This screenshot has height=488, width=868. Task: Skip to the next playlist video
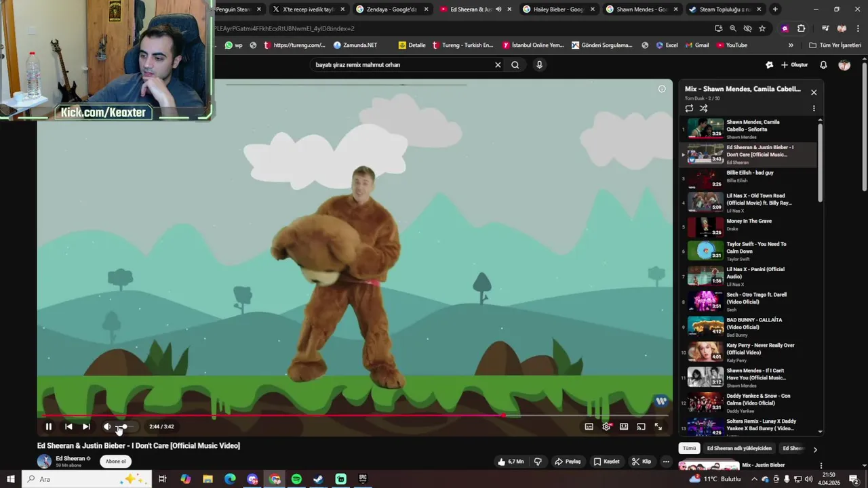(x=86, y=426)
